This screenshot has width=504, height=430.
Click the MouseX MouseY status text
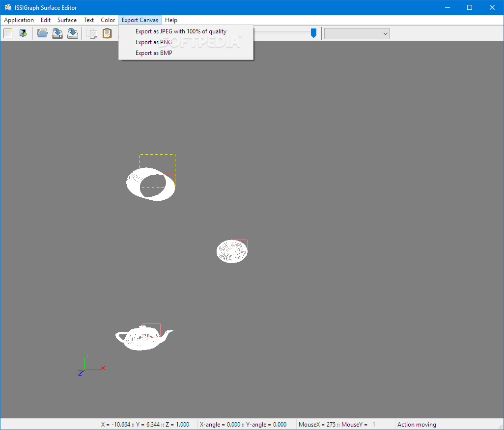click(x=337, y=425)
